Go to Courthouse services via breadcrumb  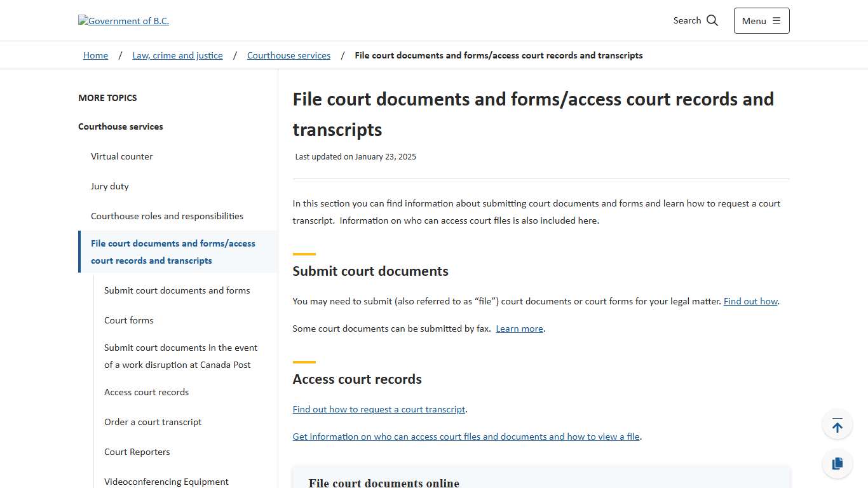(x=288, y=55)
